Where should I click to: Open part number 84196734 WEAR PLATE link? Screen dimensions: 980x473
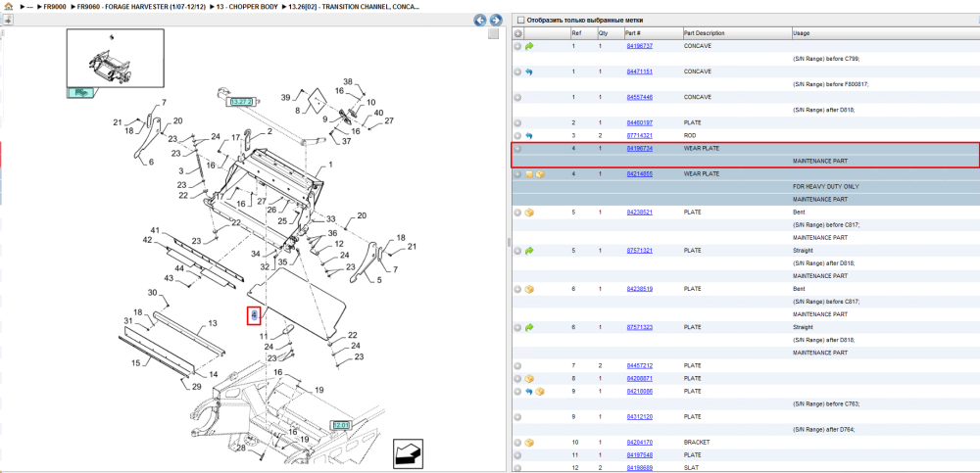point(639,149)
